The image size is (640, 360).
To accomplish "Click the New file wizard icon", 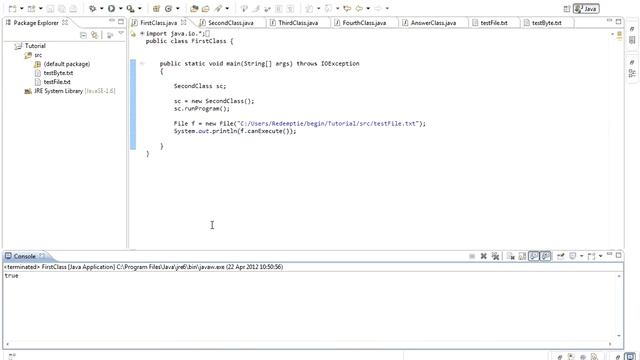I will (x=13, y=8).
